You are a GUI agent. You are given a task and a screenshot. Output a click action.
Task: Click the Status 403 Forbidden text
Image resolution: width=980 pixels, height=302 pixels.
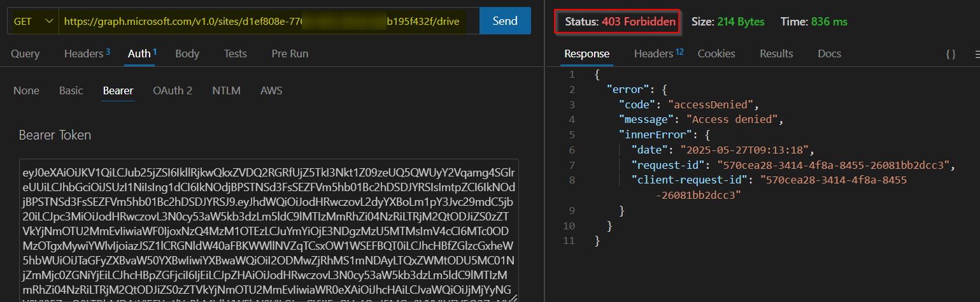620,22
